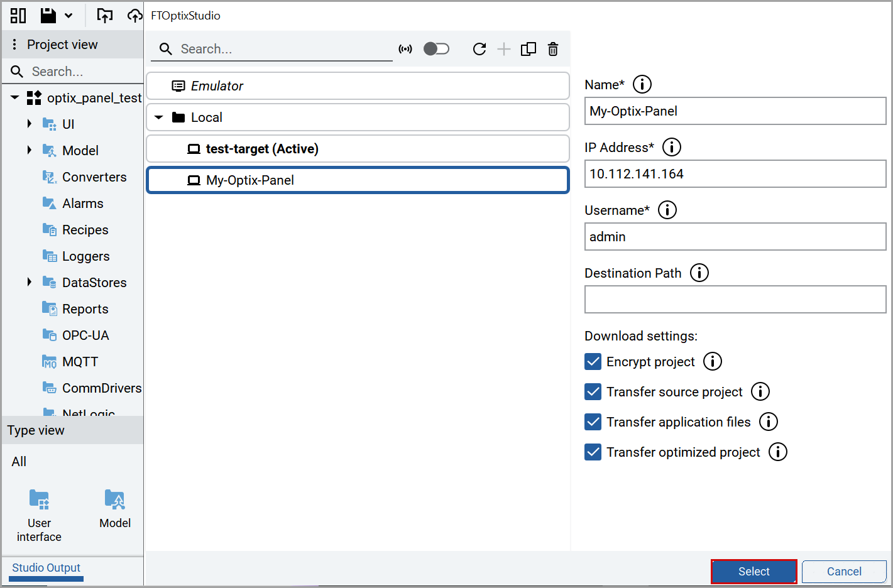Viewport: 893px width, 588px height.
Task: Show info for the Name field
Action: point(642,84)
